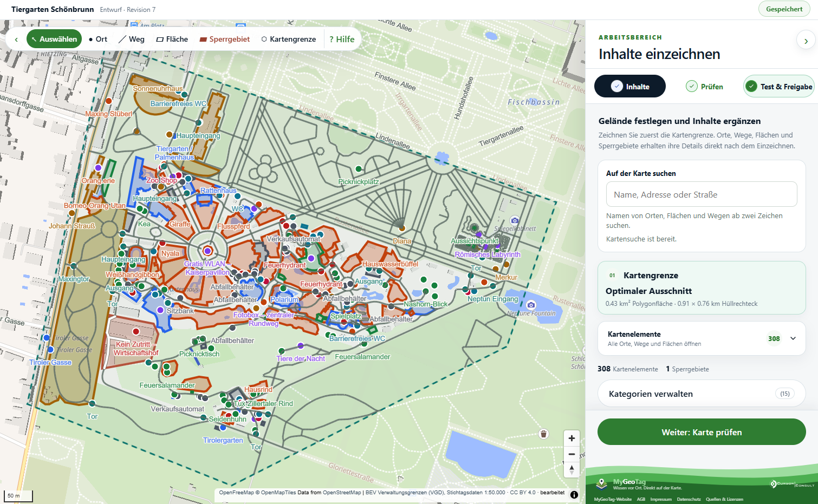Viewport: 818px width, 504px height.
Task: Activate the Kartengrenze boundary tool
Action: click(x=289, y=39)
